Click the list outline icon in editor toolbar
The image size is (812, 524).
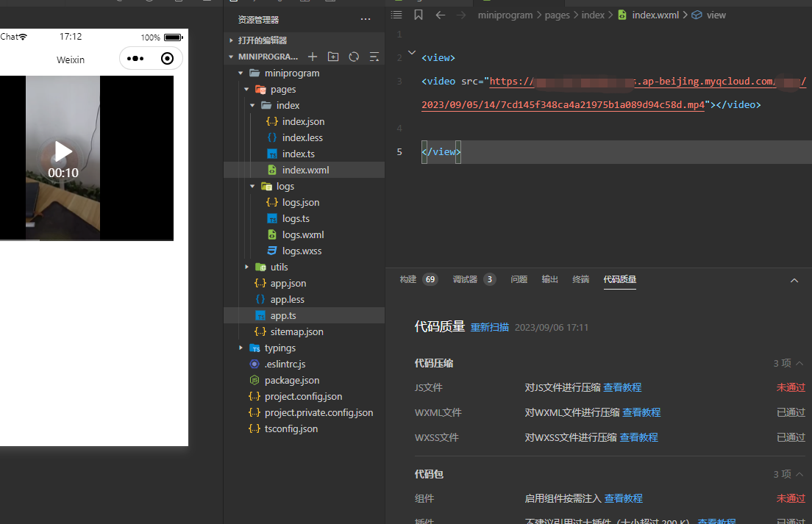pos(396,15)
